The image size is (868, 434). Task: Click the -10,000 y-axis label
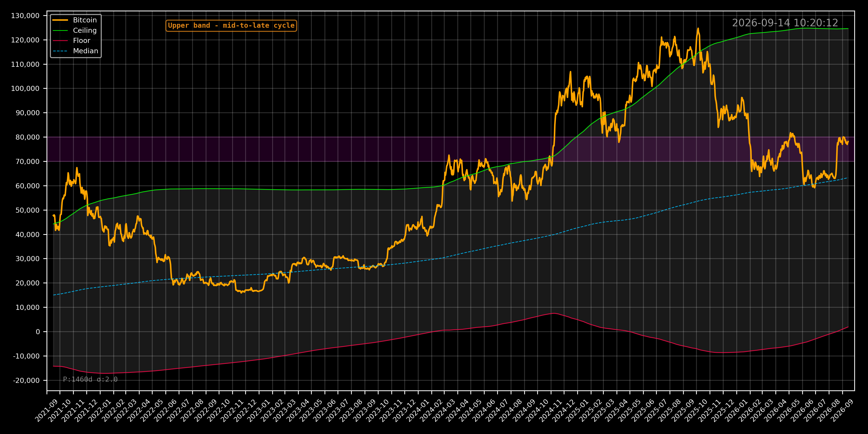coord(26,356)
